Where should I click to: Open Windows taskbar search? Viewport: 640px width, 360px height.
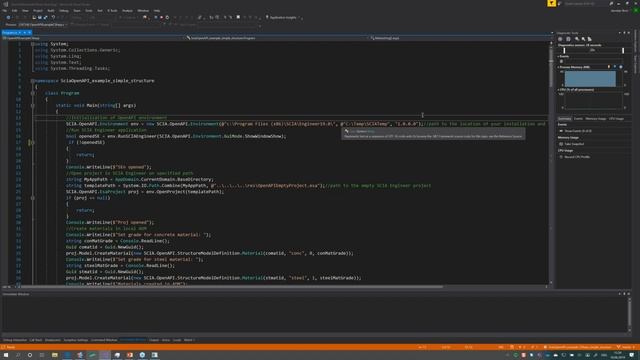[x=18, y=355]
